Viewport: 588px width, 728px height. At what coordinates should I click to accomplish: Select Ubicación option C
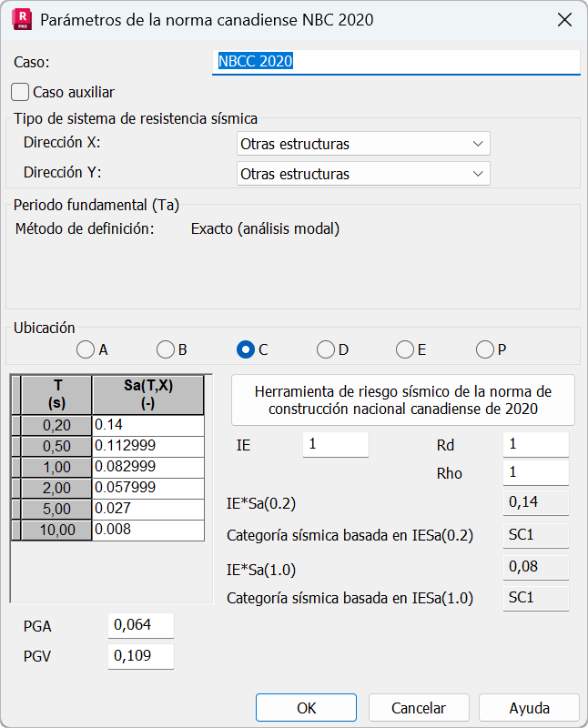click(x=245, y=349)
